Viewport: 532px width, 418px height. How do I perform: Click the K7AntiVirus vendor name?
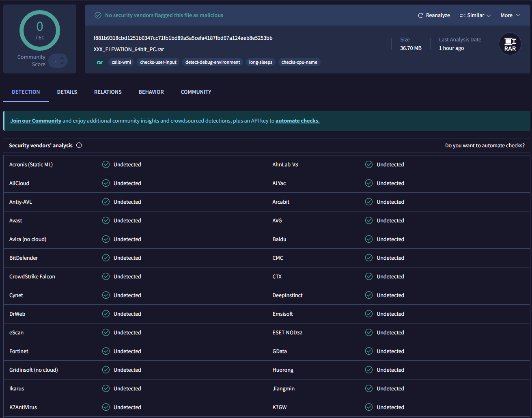(23, 407)
